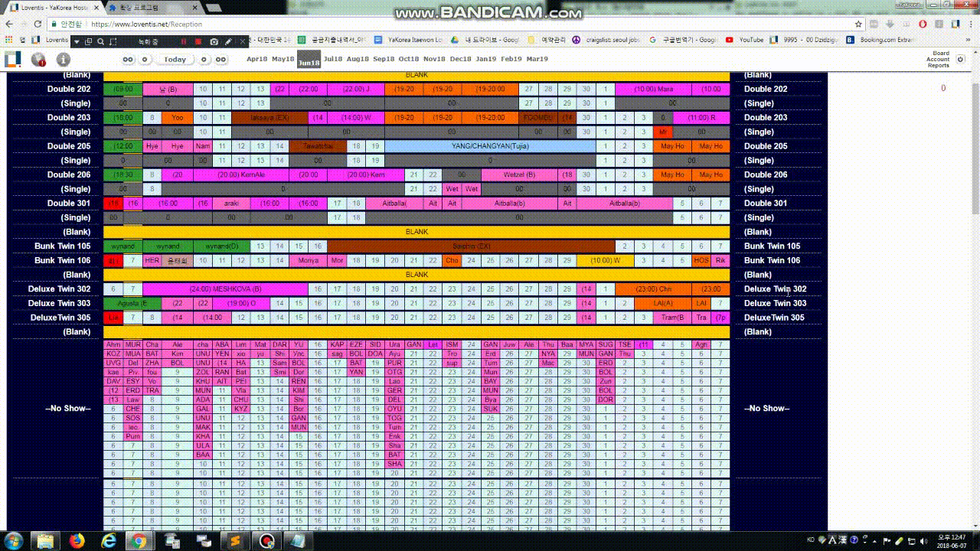This screenshot has height=551, width=980.
Task: Open Chrome three-dot menu
Action: (969, 24)
